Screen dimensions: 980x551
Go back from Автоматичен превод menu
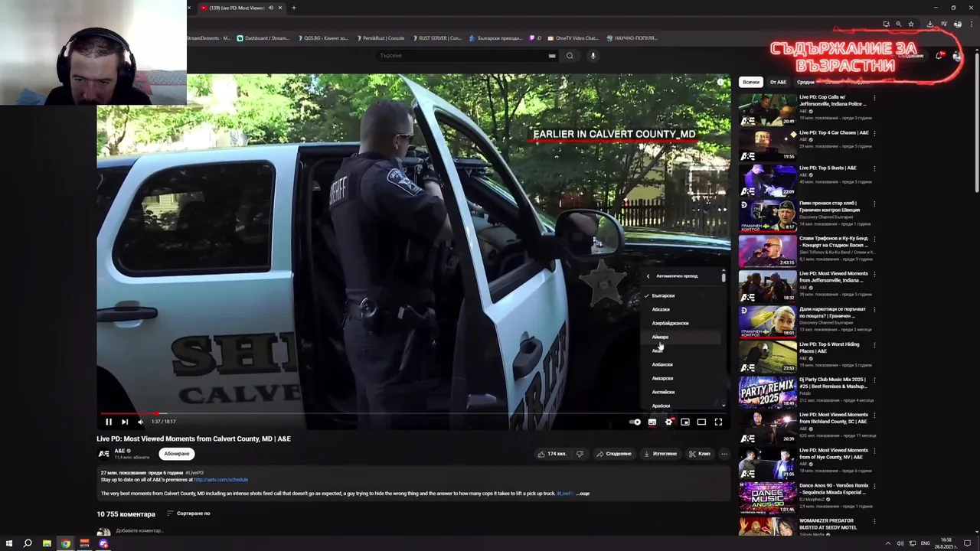648,276
